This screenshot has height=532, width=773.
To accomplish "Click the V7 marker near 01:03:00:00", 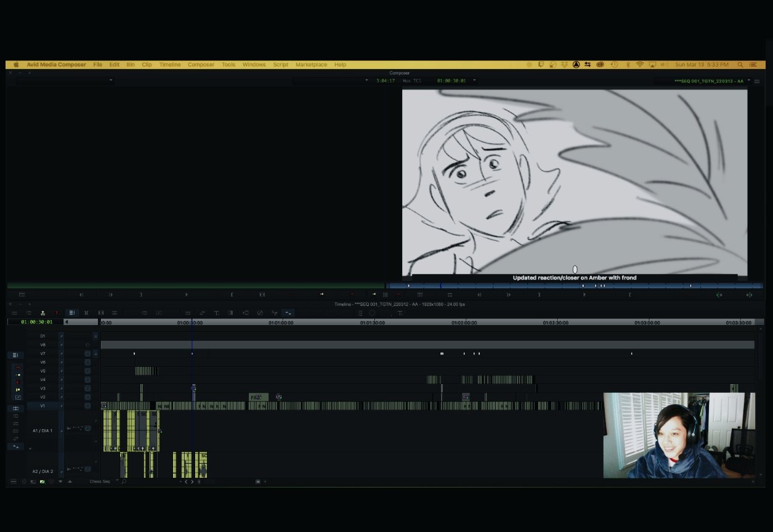I will pos(631,353).
